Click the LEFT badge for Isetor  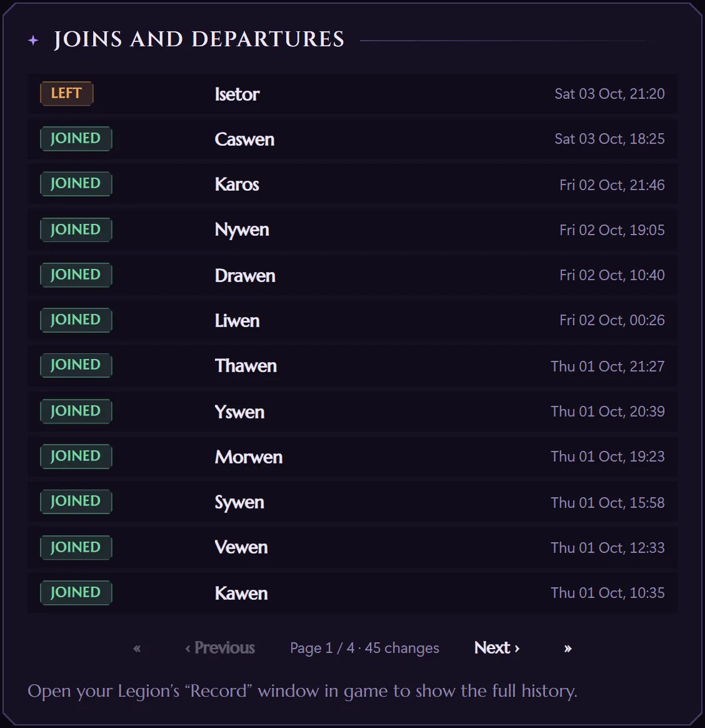pos(66,93)
